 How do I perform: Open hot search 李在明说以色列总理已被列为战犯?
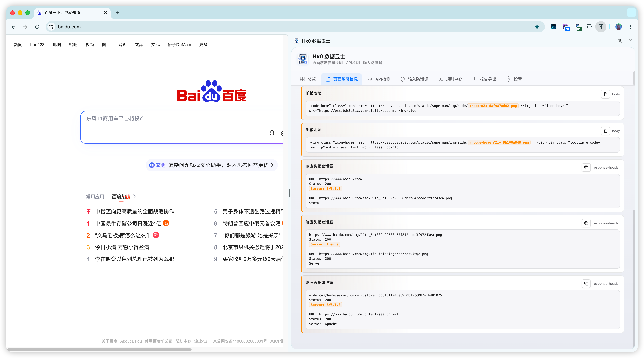[134, 259]
